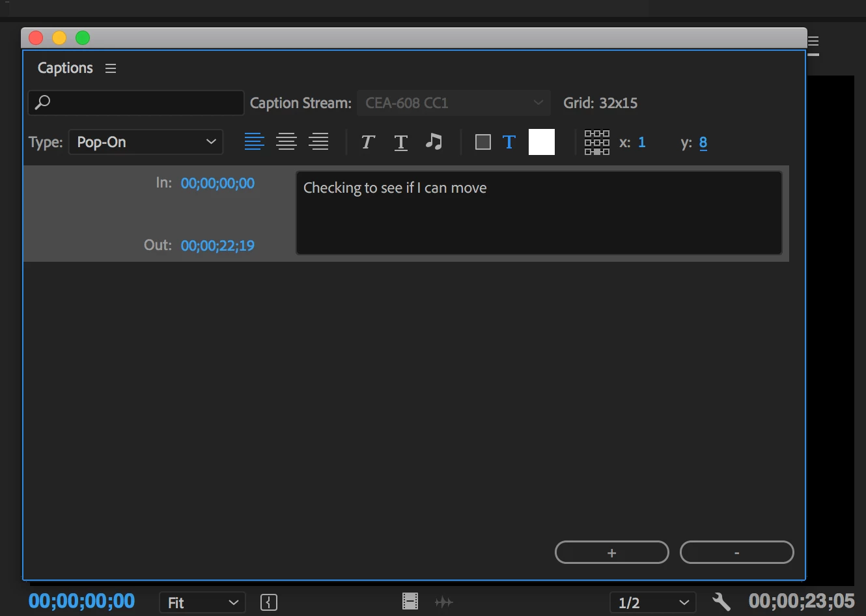The height and width of the screenshot is (616, 866).
Task: Open the Fit zoom level dropdown
Action: (203, 602)
